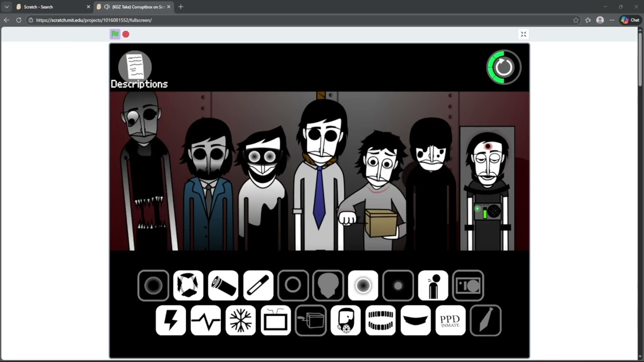Select the blurry dark circle sound icon
This screenshot has height=362, width=644.
click(x=153, y=286)
